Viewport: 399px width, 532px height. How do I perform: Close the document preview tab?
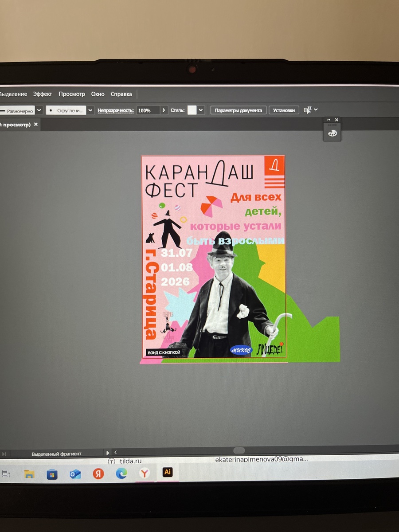36,125
